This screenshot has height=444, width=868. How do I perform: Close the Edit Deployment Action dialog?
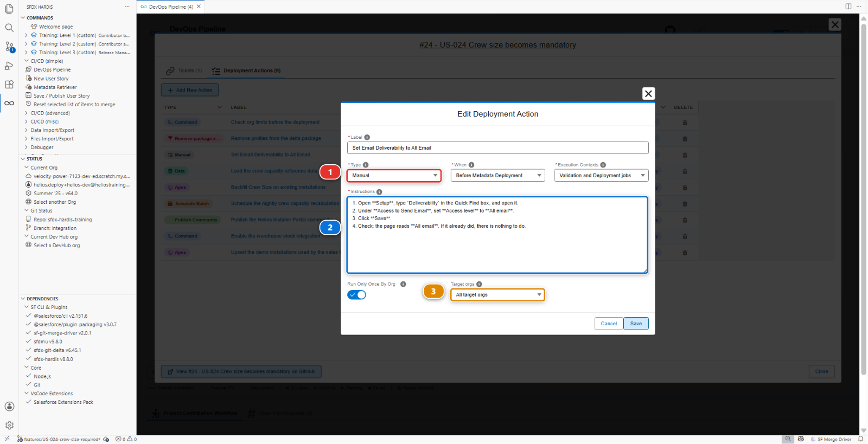pos(648,94)
